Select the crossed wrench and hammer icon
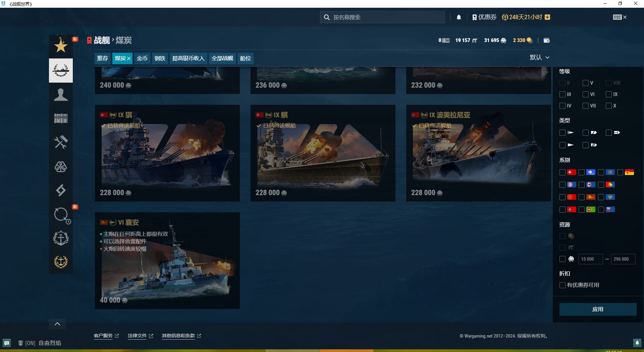644x352 pixels. tap(61, 142)
